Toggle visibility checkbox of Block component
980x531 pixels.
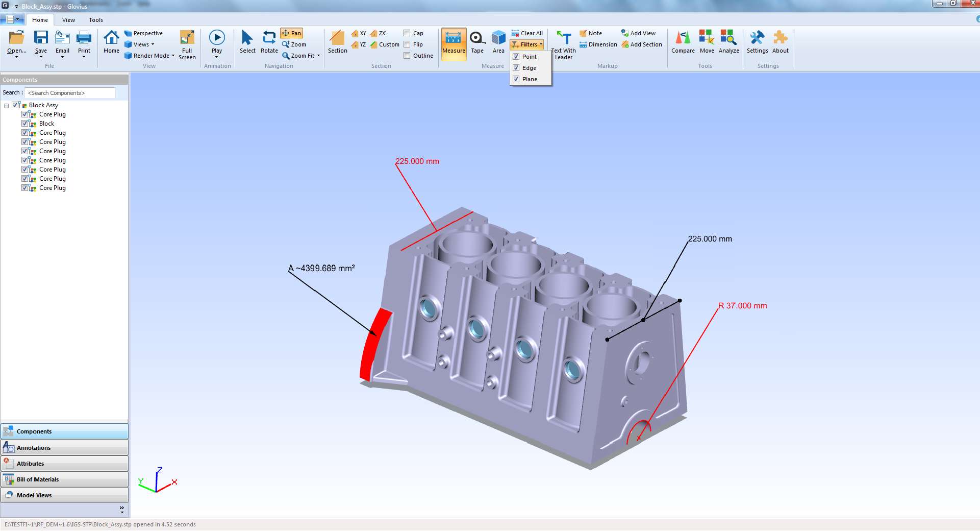pyautogui.click(x=24, y=123)
